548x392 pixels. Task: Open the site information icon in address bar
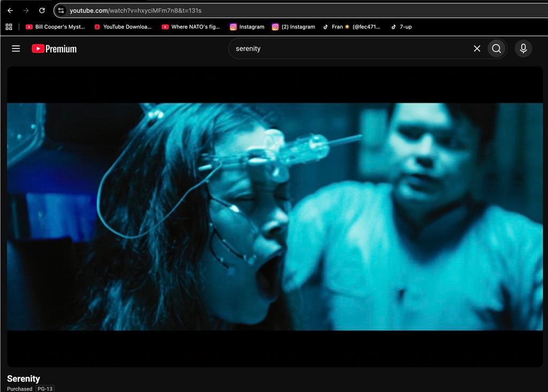tap(61, 11)
